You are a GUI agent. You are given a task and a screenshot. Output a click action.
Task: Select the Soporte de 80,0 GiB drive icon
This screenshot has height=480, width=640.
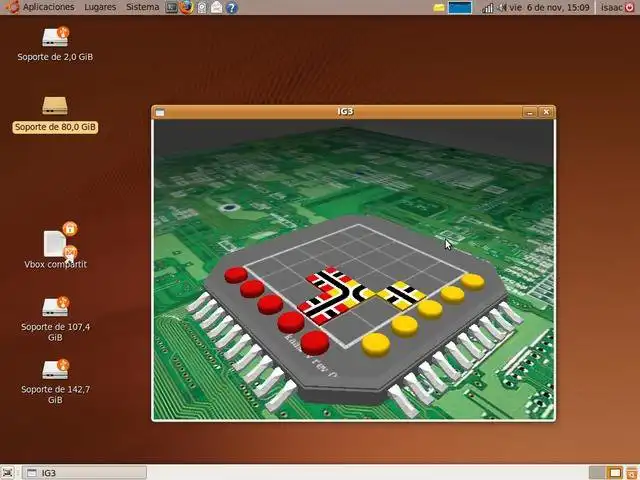55,106
